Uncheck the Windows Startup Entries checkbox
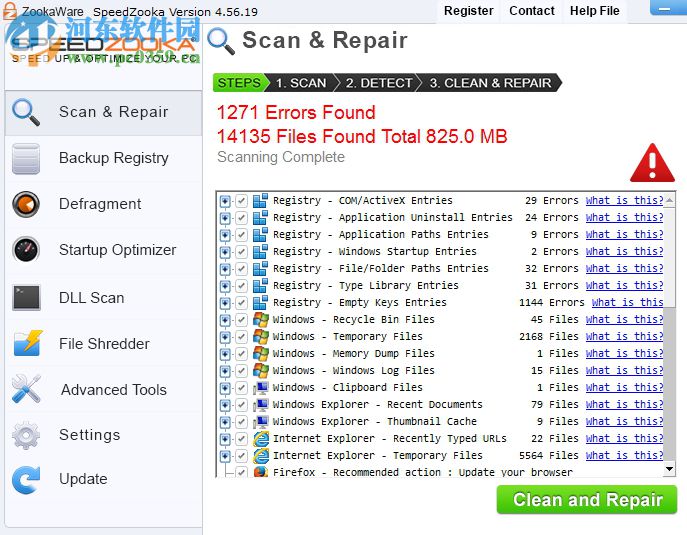Viewport: 687px width, 535px height. (x=241, y=252)
